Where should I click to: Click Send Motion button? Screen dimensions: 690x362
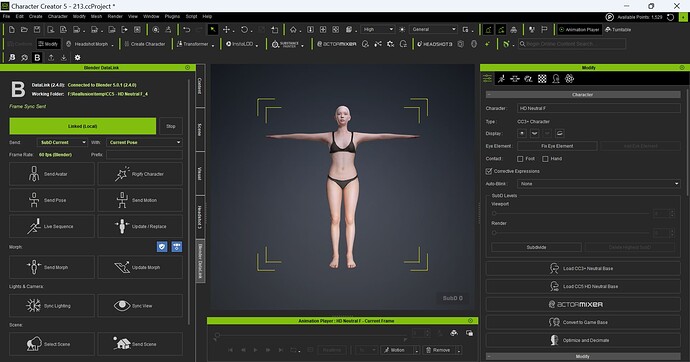pos(140,200)
